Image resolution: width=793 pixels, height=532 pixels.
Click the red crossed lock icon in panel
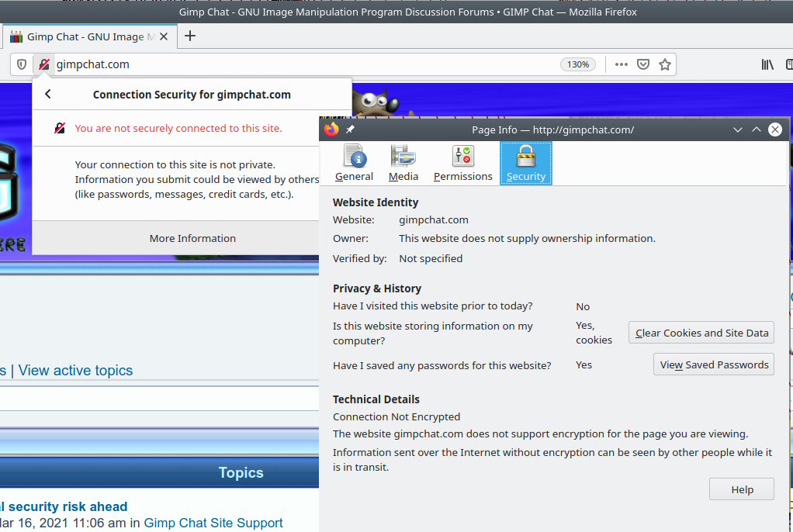pos(60,128)
